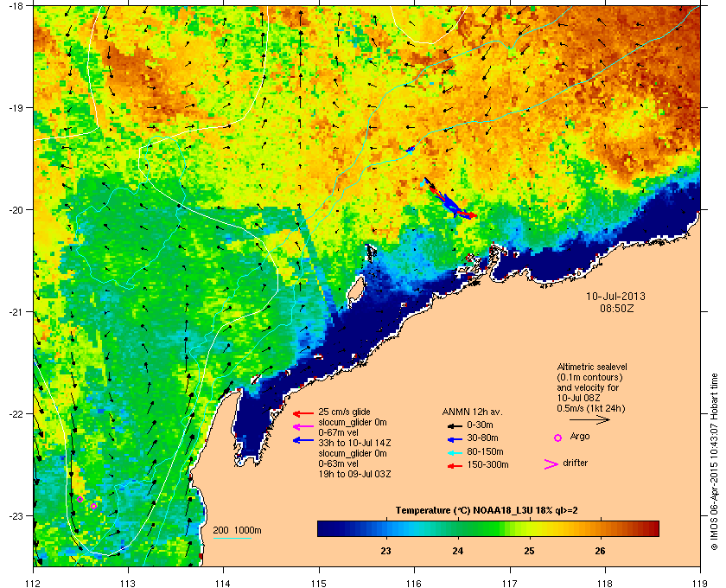Click the 113 longitude axis label

(128, 583)
